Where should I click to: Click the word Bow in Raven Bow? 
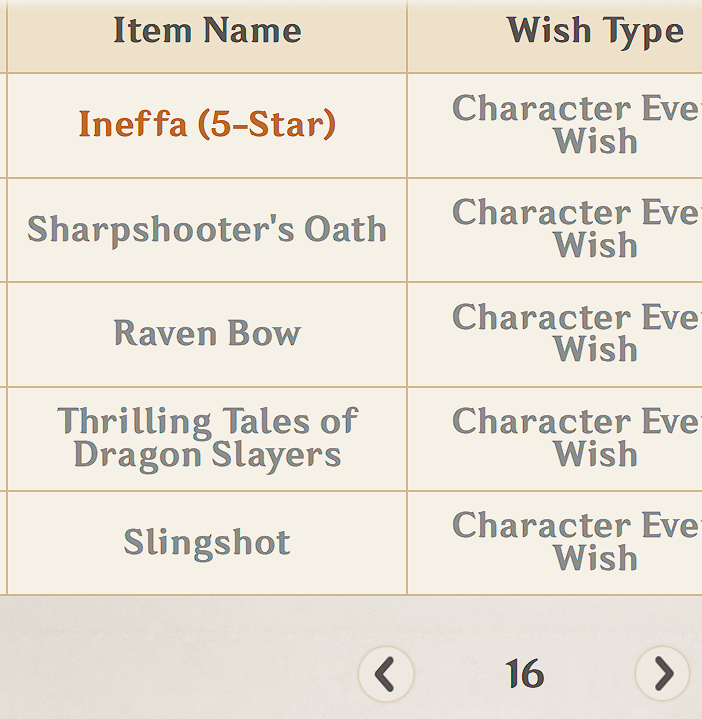click(265, 333)
